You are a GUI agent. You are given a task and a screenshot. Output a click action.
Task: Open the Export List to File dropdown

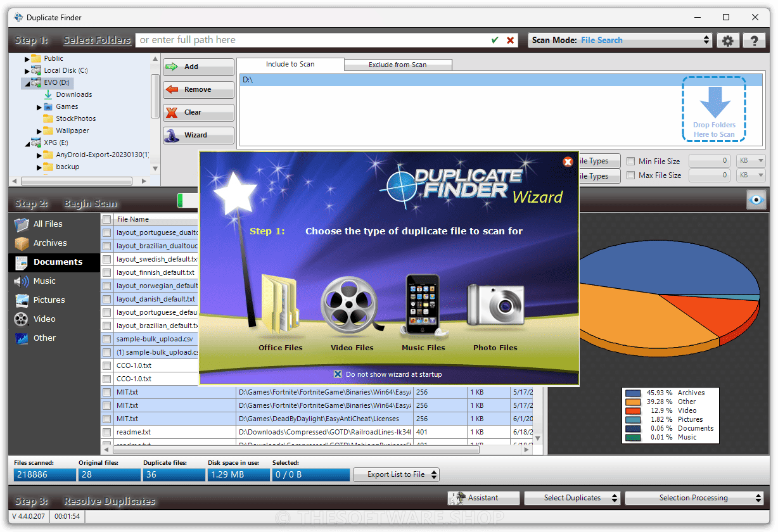tap(395, 474)
